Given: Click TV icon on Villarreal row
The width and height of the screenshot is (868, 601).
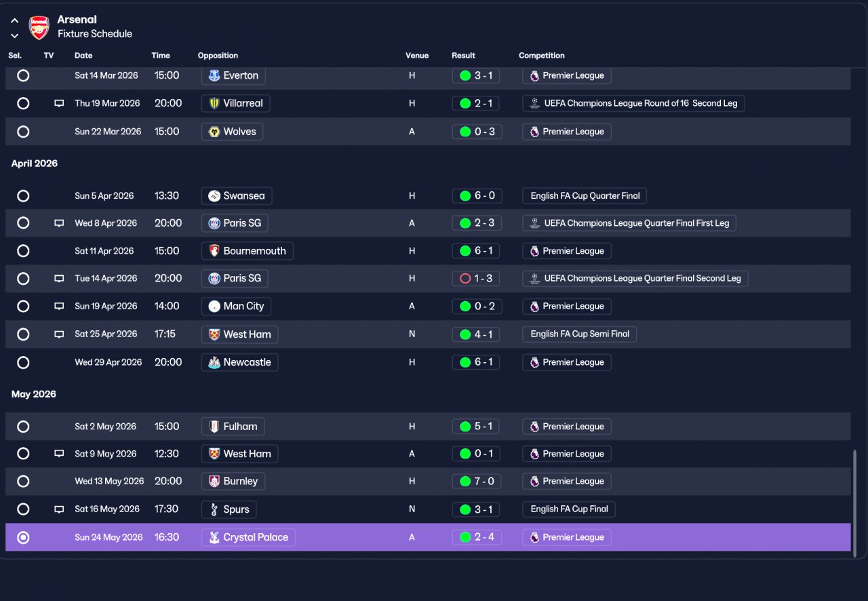Looking at the screenshot, I should click(59, 104).
